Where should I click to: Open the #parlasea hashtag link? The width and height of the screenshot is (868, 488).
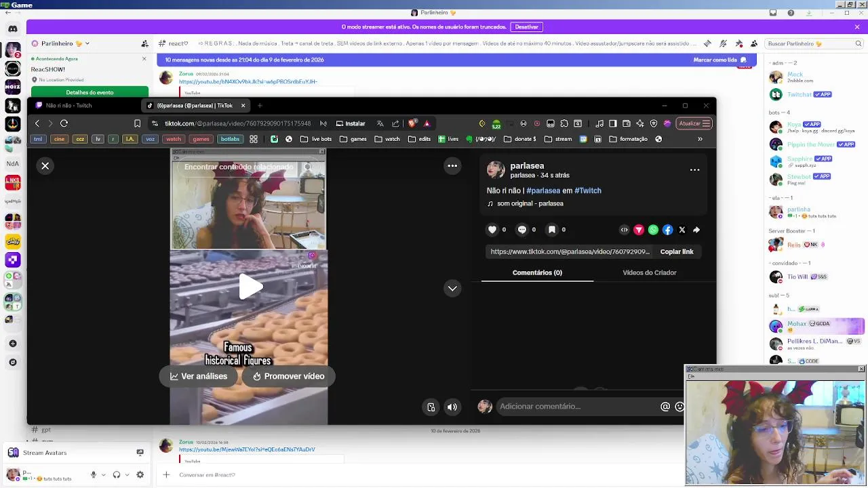tap(543, 190)
